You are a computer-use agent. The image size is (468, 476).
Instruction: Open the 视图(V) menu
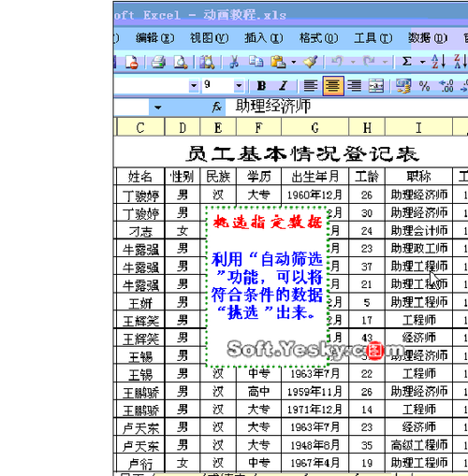tap(210, 38)
